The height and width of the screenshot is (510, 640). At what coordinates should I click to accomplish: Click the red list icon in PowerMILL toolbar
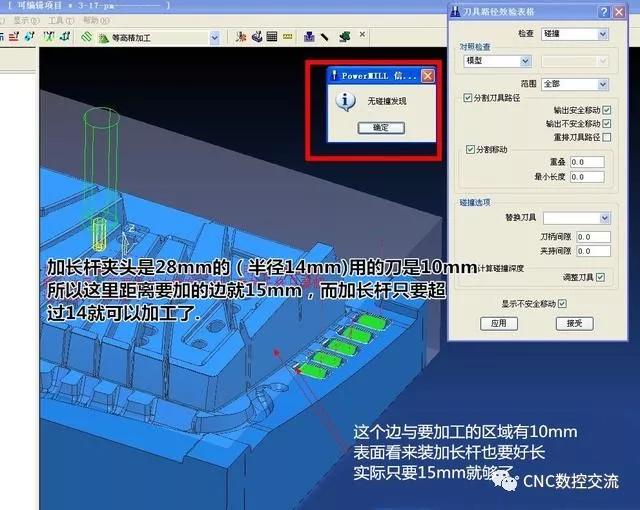tap(14, 37)
